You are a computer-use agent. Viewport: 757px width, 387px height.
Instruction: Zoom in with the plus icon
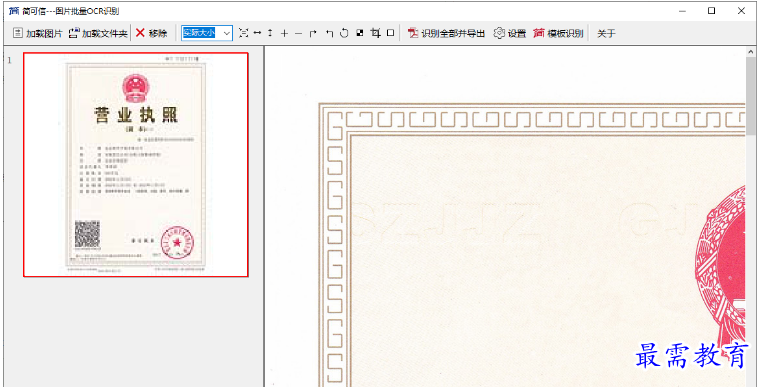[x=284, y=33]
